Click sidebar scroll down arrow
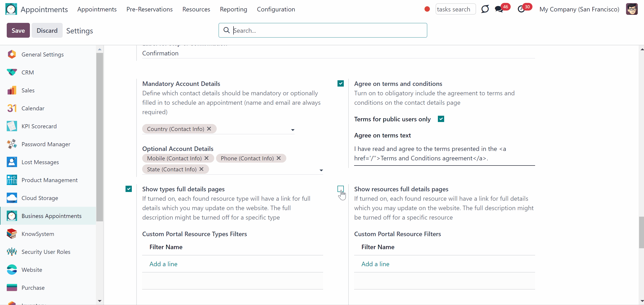The height and width of the screenshot is (305, 644). point(100,301)
